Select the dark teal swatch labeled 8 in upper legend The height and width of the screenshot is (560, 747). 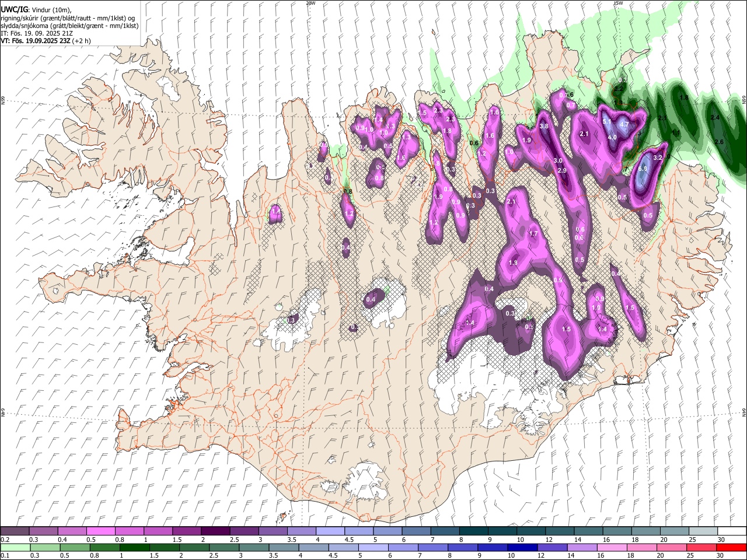coord(473,531)
